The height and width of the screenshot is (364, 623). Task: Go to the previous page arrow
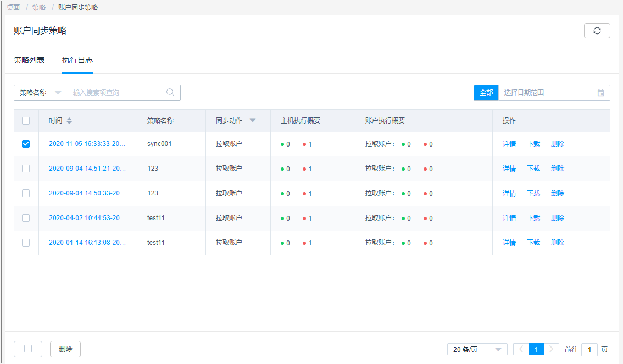pyautogui.click(x=521, y=349)
